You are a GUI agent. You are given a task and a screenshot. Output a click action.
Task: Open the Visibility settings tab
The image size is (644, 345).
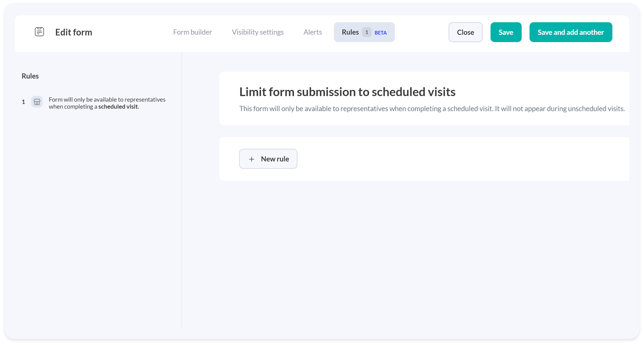[x=258, y=32]
